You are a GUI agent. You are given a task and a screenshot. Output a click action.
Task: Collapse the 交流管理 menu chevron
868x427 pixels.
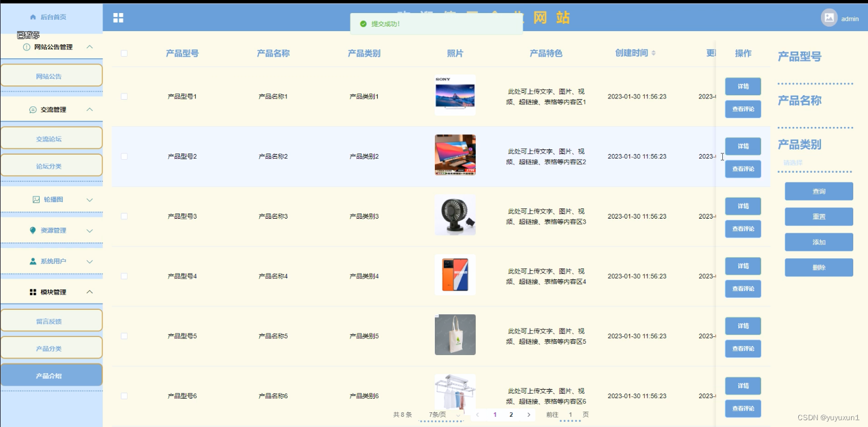pos(89,110)
